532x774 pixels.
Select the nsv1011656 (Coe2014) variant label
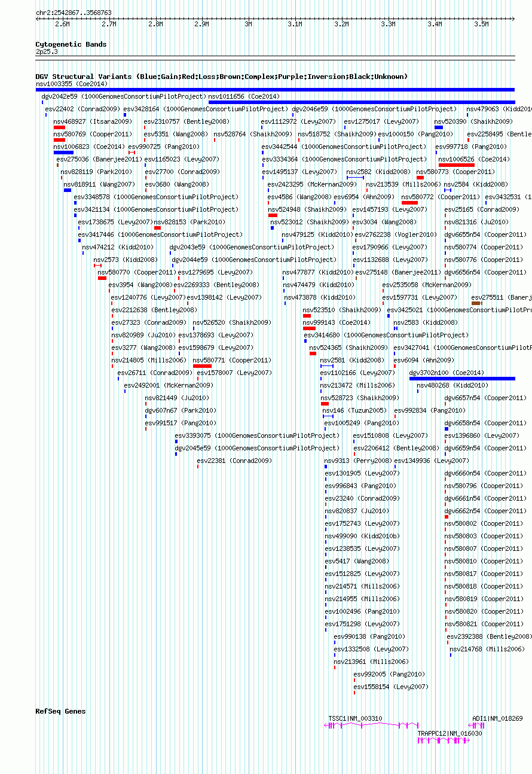point(244,96)
